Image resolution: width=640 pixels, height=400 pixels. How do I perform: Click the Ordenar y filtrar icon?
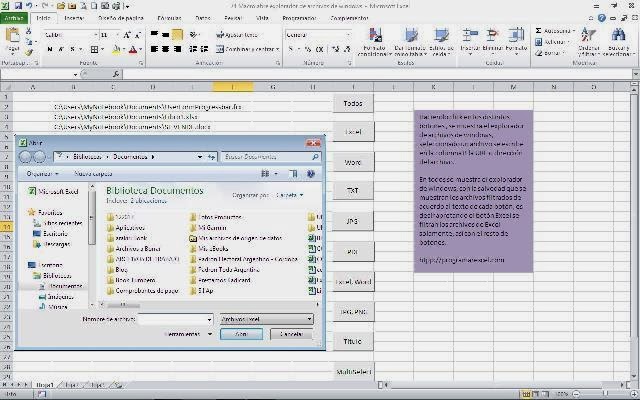(589, 36)
